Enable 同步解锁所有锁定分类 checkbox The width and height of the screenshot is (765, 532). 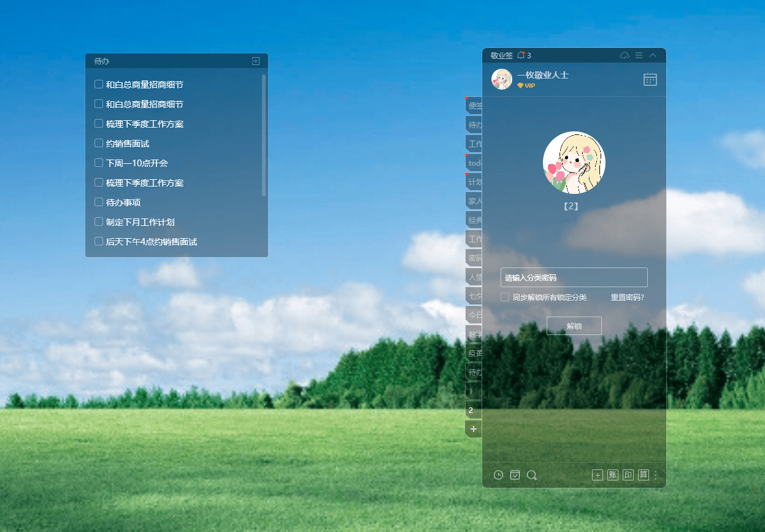[505, 297]
